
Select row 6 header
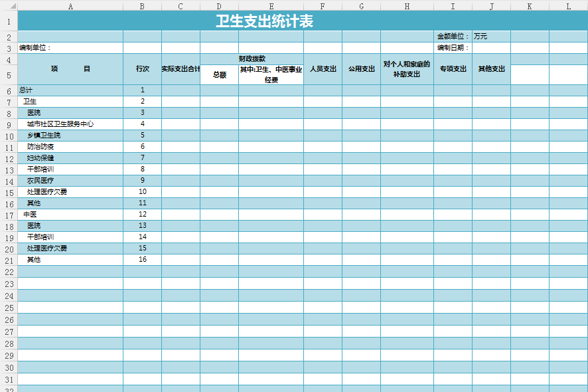(9, 90)
